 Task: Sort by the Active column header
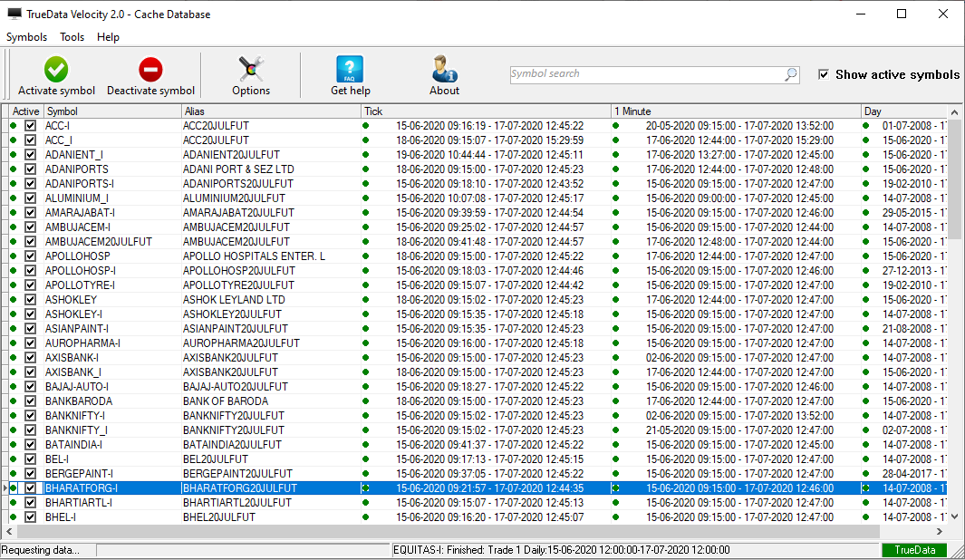click(x=26, y=111)
